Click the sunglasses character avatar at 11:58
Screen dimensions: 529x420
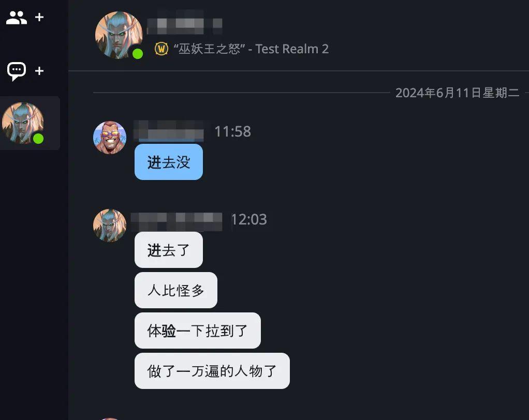pyautogui.click(x=110, y=138)
